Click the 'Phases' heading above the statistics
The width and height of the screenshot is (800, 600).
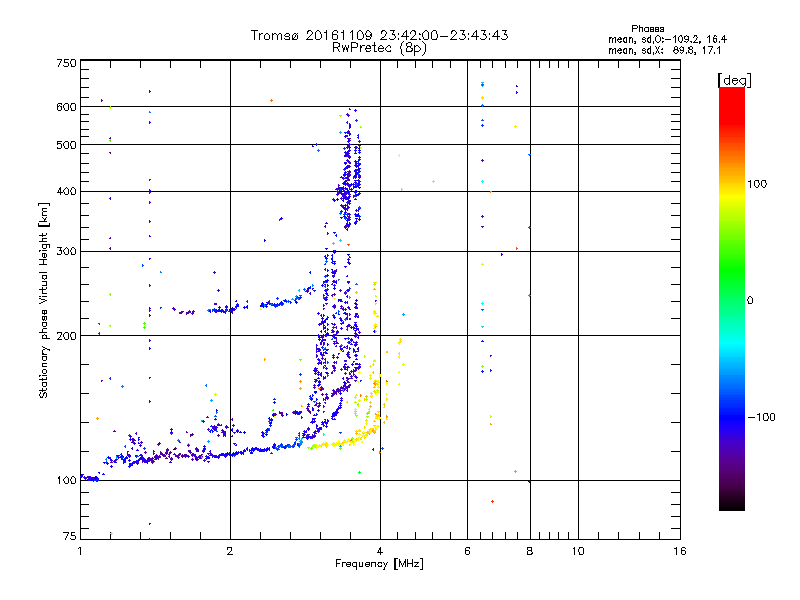[647, 29]
